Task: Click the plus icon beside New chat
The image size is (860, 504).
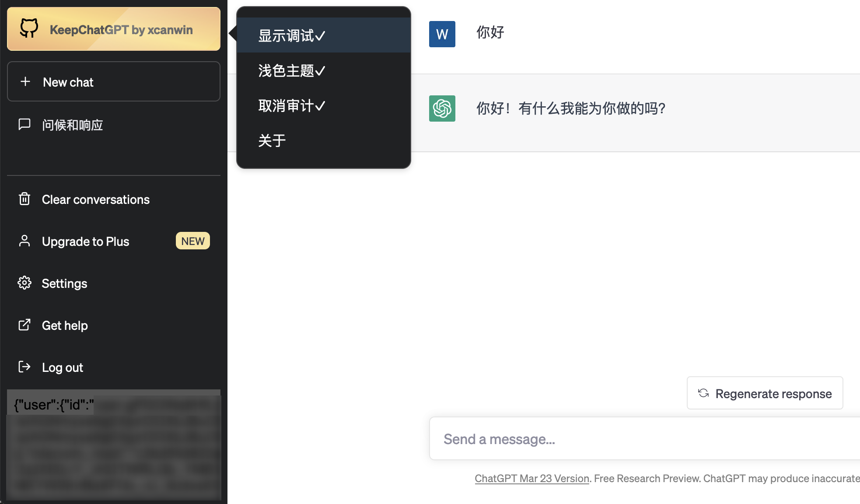Action: (25, 82)
